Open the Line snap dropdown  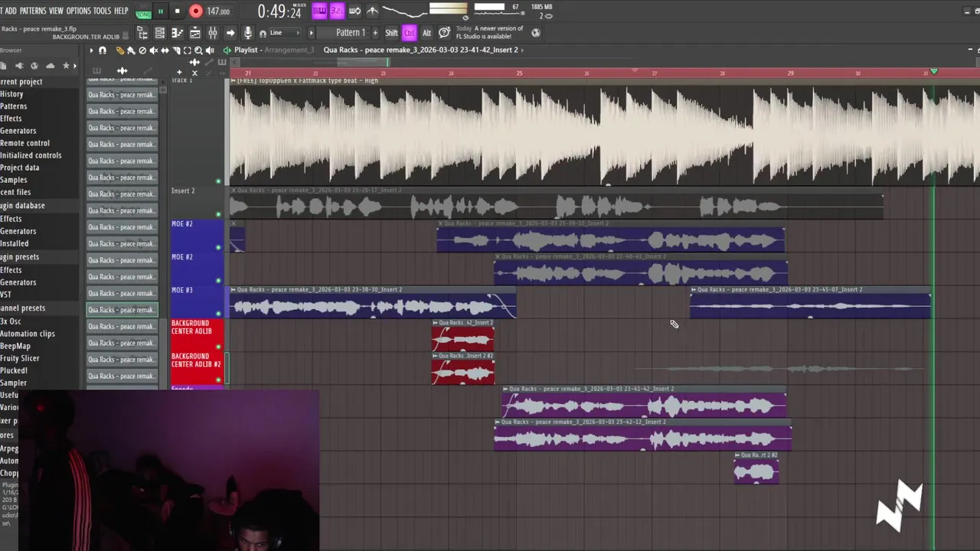284,33
